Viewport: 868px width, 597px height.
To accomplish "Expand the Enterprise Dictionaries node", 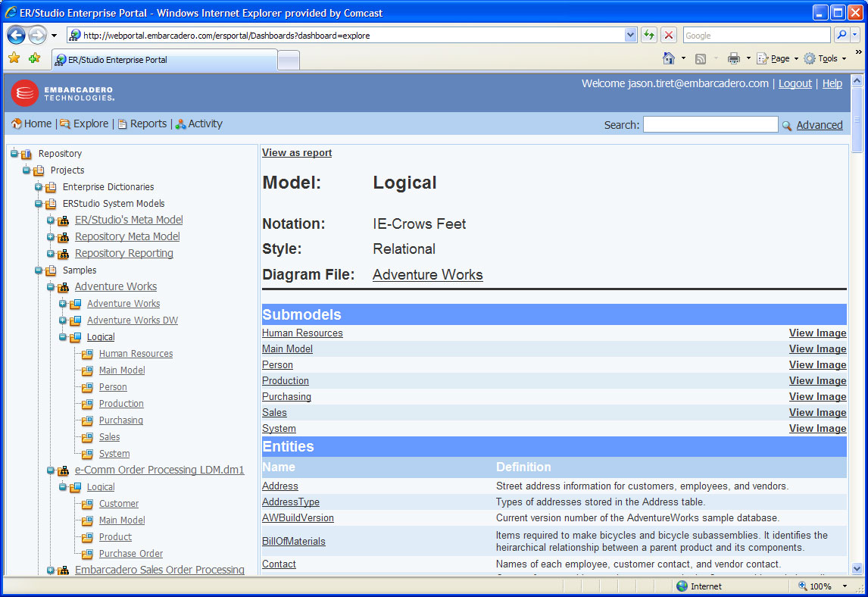I will coord(38,186).
